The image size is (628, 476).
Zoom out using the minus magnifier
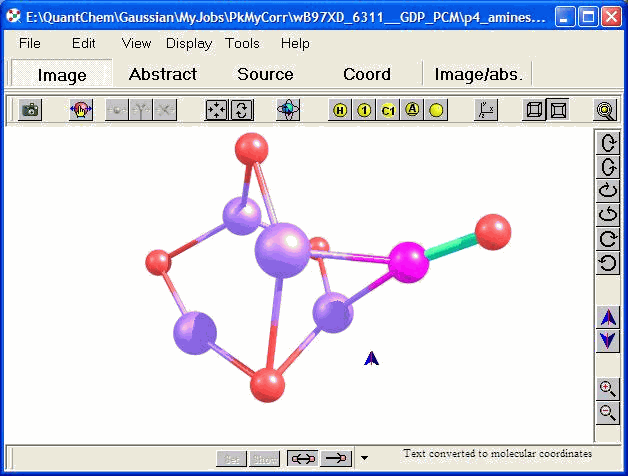[607, 412]
